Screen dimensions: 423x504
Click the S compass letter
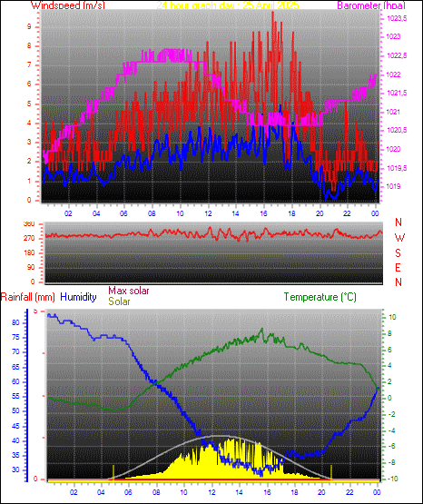[398, 253]
